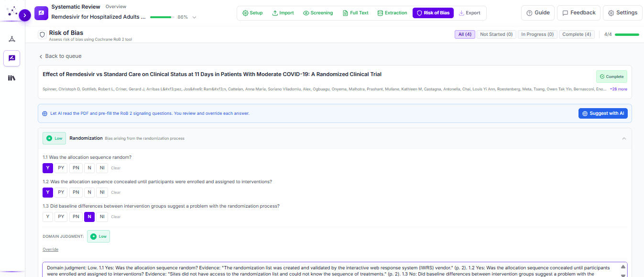Select Y for question 1.2
644x277 pixels.
(x=48, y=192)
